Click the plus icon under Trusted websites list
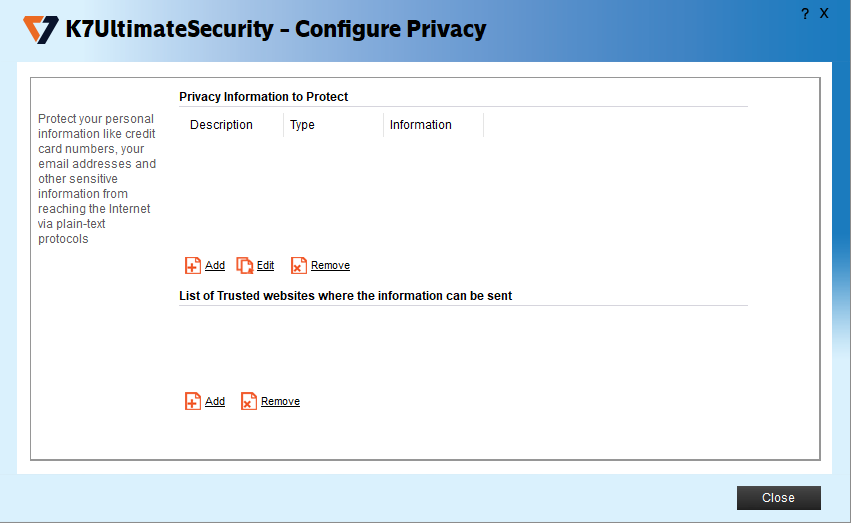 193,402
